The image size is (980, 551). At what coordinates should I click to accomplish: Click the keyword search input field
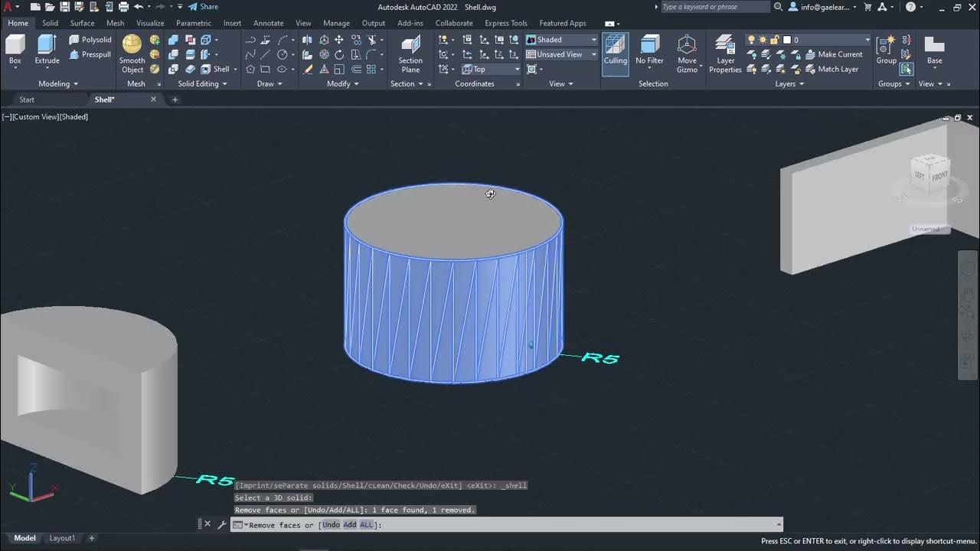(x=715, y=7)
